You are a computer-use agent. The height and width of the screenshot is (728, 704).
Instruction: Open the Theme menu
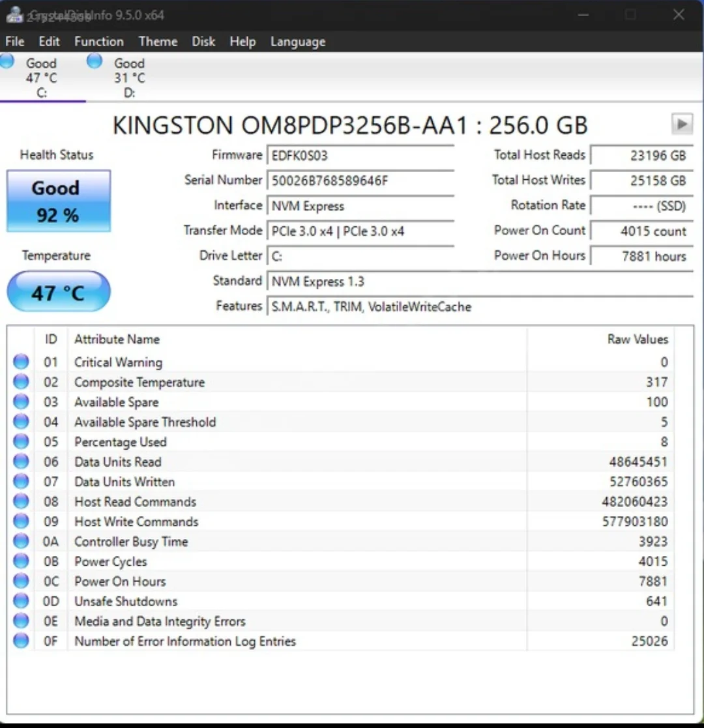[x=158, y=42]
